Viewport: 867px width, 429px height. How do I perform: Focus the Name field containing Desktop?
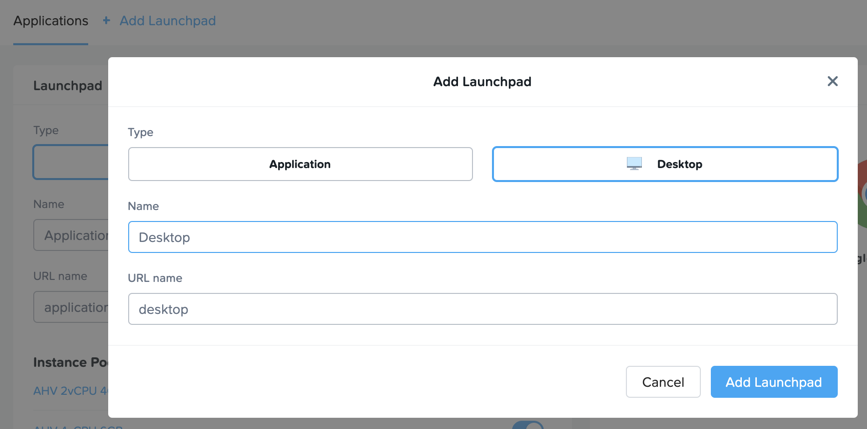483,237
